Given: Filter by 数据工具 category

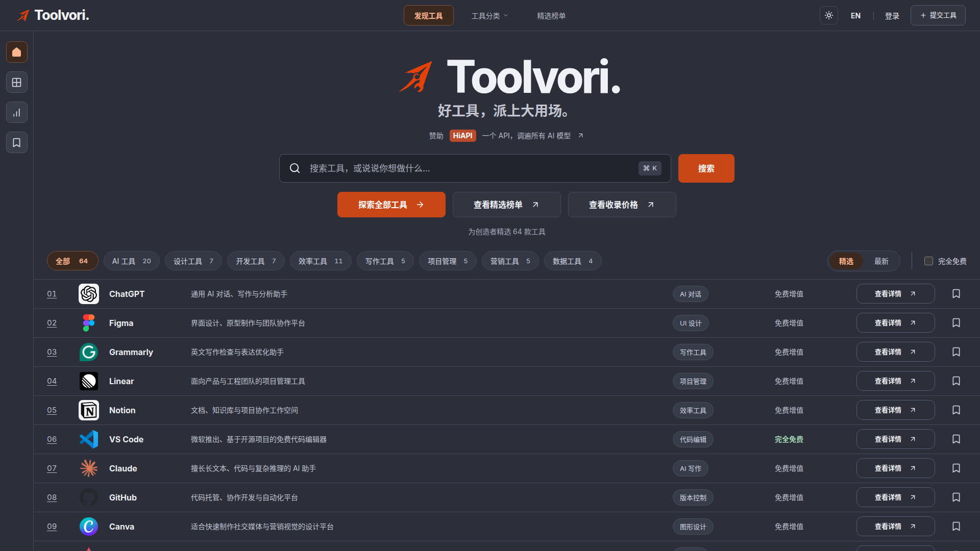Looking at the screenshot, I should click(573, 261).
